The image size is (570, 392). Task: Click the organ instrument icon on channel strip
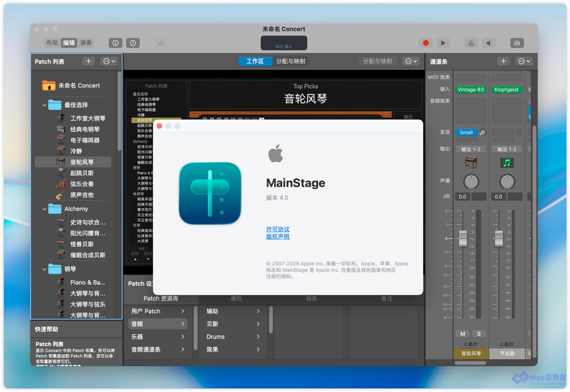(x=471, y=163)
